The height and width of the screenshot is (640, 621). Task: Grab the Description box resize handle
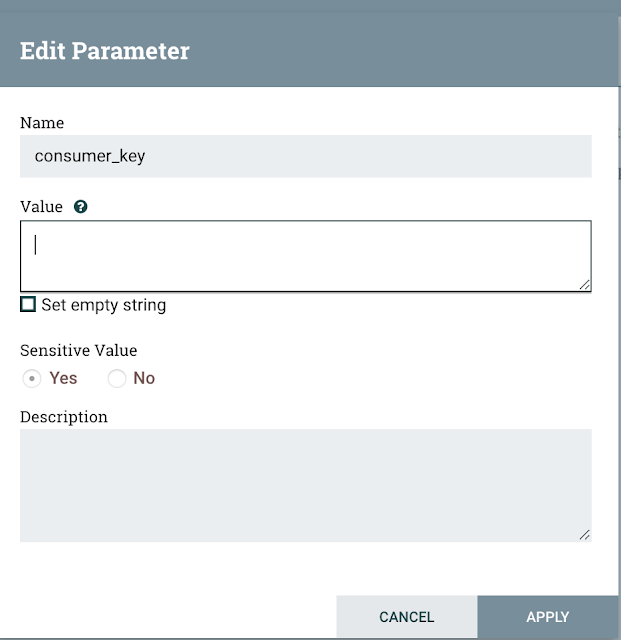[x=585, y=535]
